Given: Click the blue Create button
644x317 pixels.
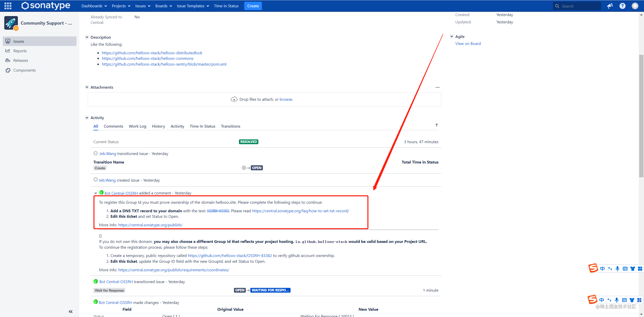Looking at the screenshot, I should tap(253, 6).
